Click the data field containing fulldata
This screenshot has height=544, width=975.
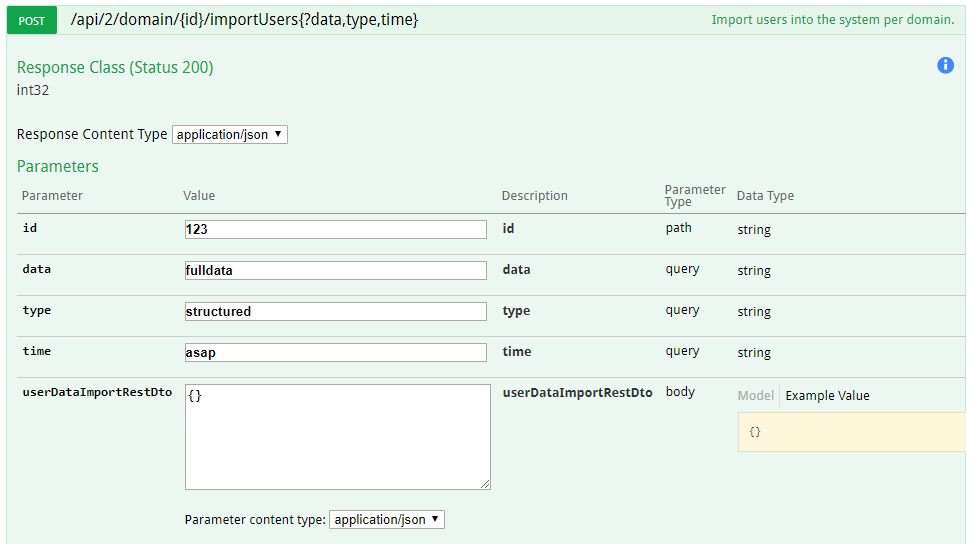point(335,270)
